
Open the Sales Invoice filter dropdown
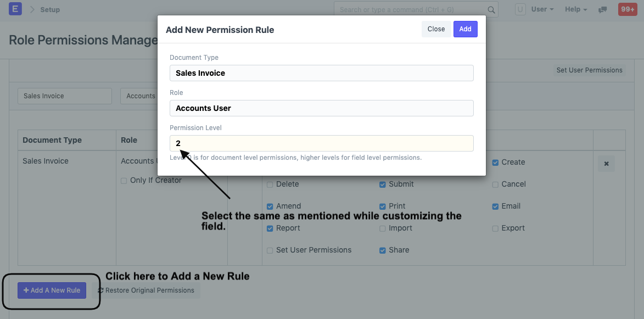tap(65, 96)
